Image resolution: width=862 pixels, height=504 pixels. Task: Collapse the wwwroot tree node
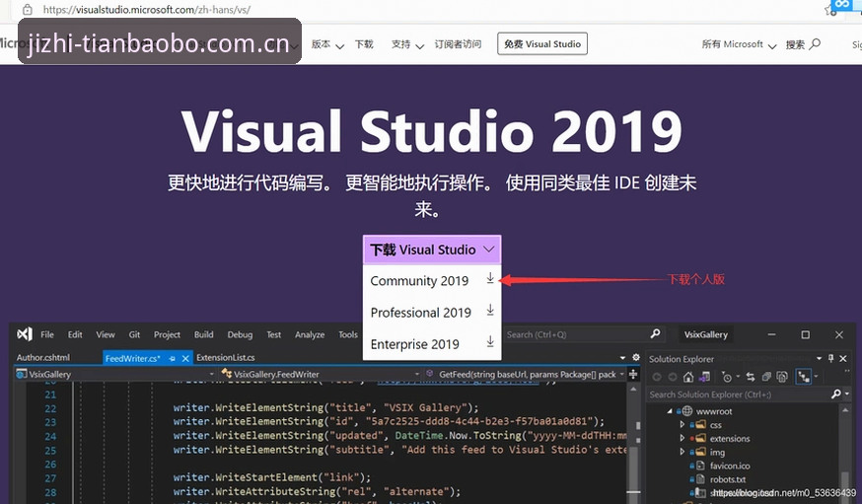click(670, 411)
